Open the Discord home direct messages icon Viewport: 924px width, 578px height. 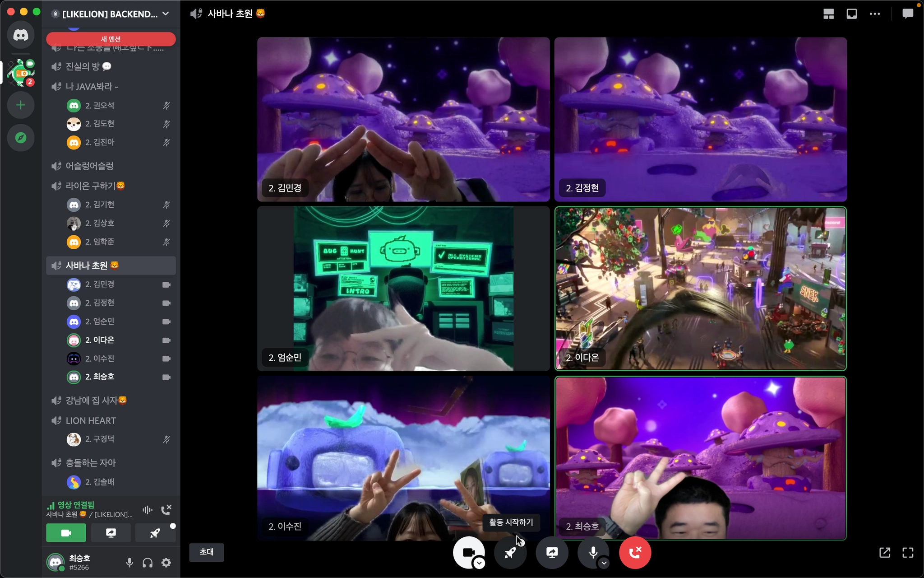[x=21, y=35]
